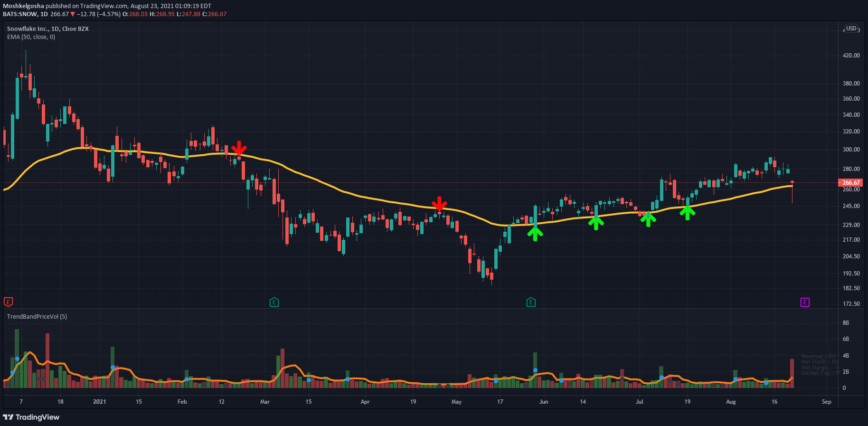Click the 182.50 price axis label
This screenshot has height=426, width=868.
tap(851, 288)
